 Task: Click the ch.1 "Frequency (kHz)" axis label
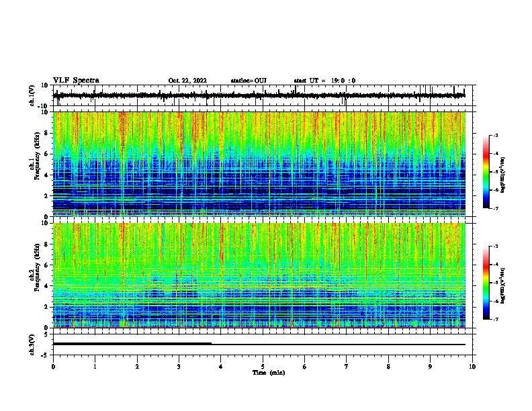point(37,156)
